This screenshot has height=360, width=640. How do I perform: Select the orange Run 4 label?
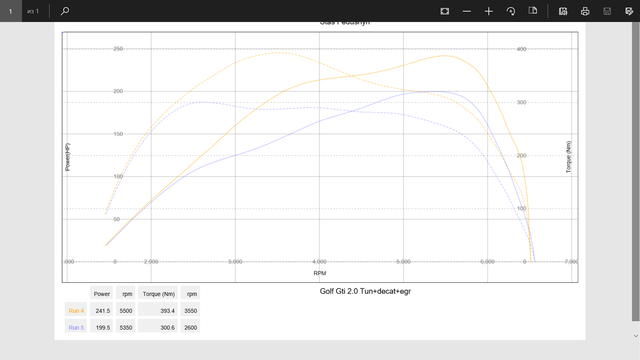coord(76,311)
